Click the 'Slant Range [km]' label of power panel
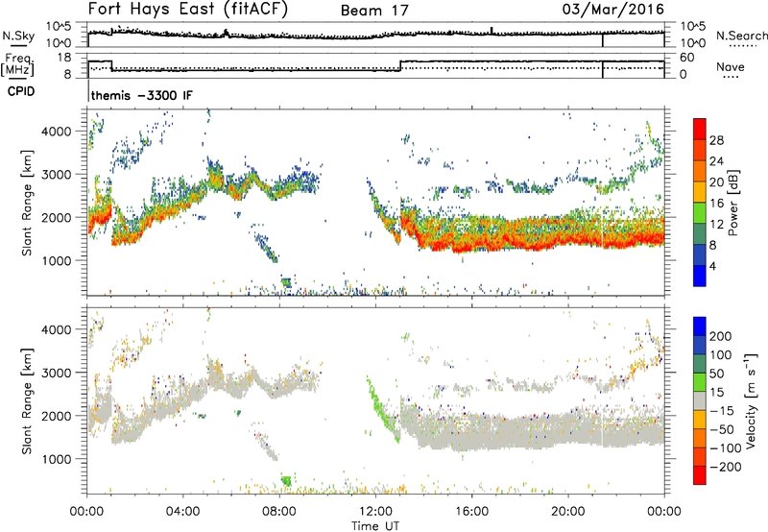Screen dimensions: 768x532 pos(27,203)
